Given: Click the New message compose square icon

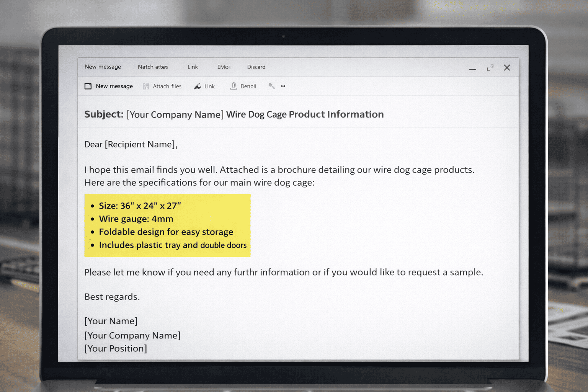Looking at the screenshot, I should [88, 86].
